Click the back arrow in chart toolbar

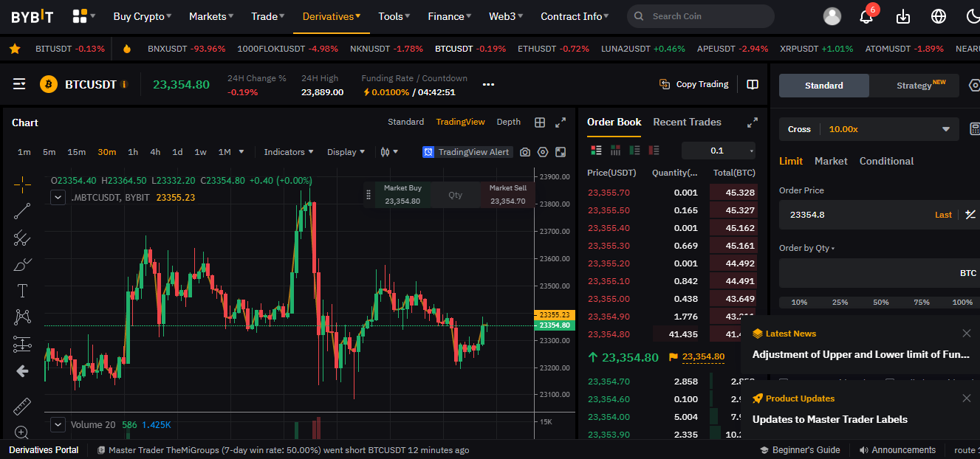click(22, 371)
